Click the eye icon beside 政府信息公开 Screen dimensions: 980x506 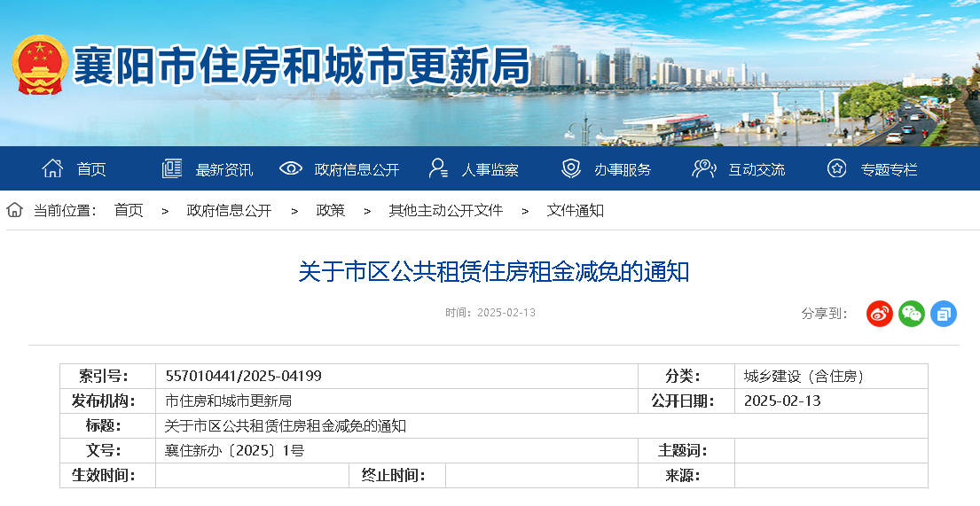coord(291,168)
